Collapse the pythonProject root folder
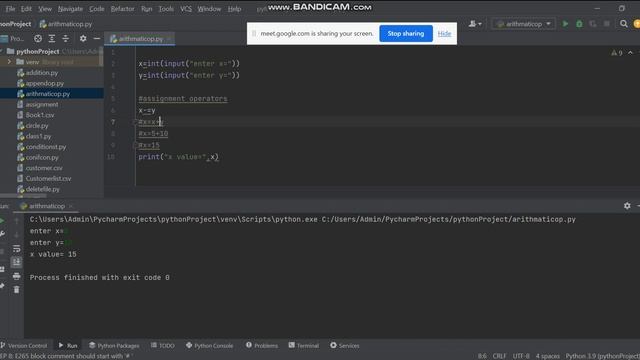Viewport: 640px width, 360px height. pyautogui.click(x=2, y=51)
